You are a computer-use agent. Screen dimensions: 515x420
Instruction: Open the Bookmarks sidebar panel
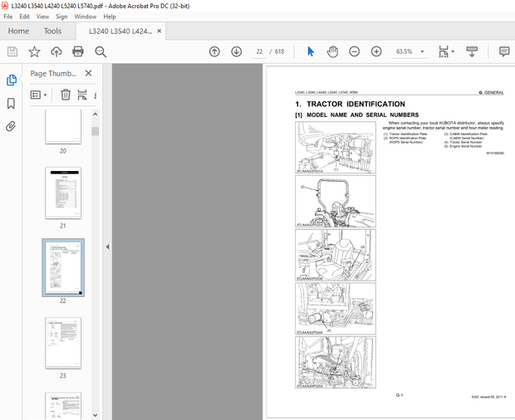tap(11, 104)
